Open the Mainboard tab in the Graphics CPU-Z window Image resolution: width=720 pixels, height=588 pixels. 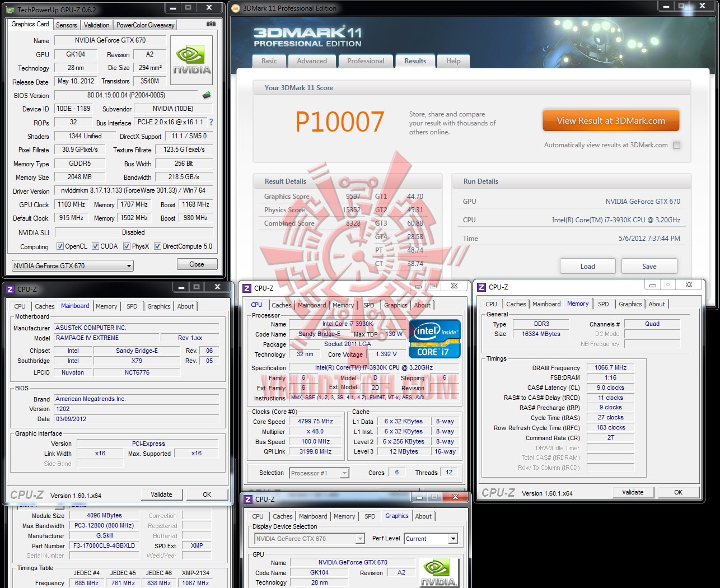click(x=313, y=516)
